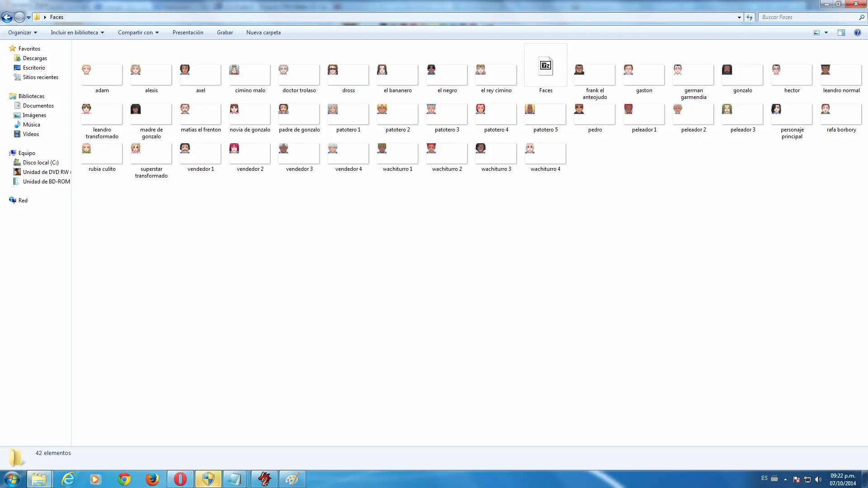Open Compartir con dropdown
This screenshot has width=868, height=488.
tap(138, 33)
